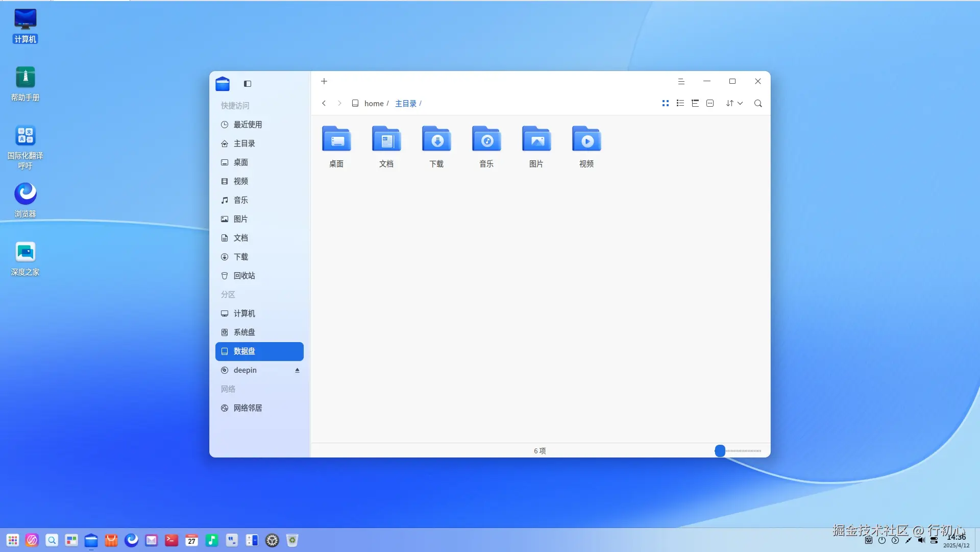
Task: Open a new tab with plus button
Action: (x=324, y=81)
